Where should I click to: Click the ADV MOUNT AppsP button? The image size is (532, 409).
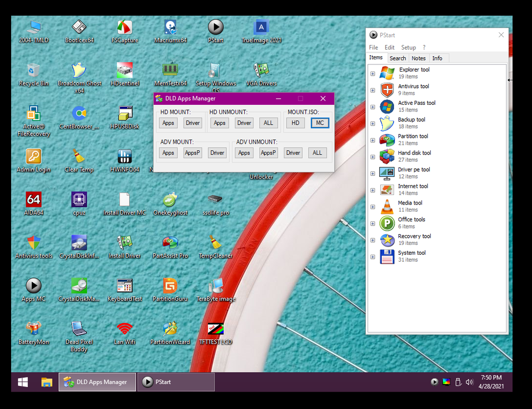pyautogui.click(x=192, y=153)
